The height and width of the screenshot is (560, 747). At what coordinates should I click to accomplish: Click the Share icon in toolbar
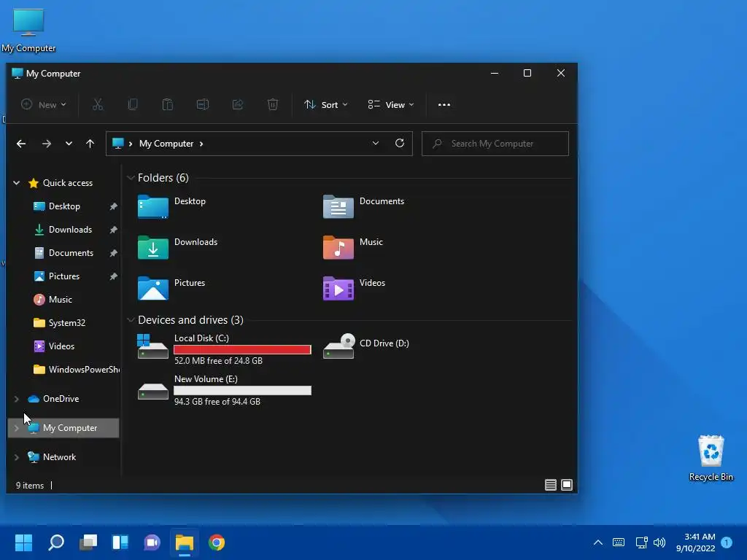(x=238, y=105)
